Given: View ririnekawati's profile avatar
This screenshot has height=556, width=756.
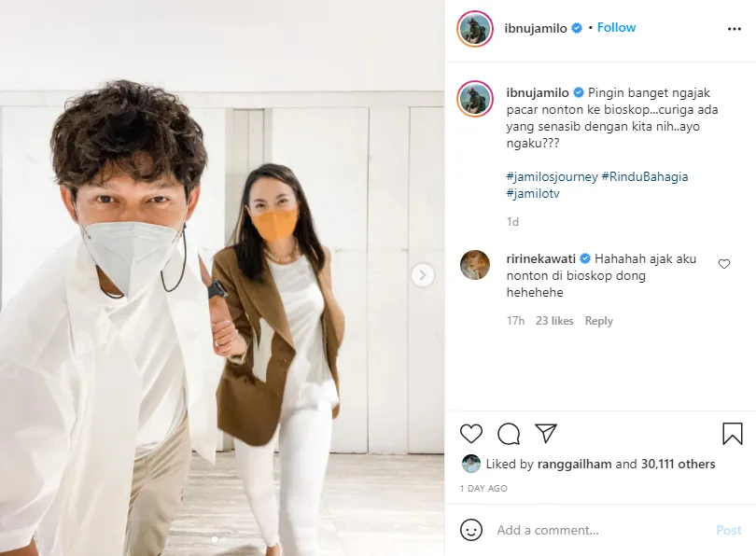Looking at the screenshot, I should 475,265.
